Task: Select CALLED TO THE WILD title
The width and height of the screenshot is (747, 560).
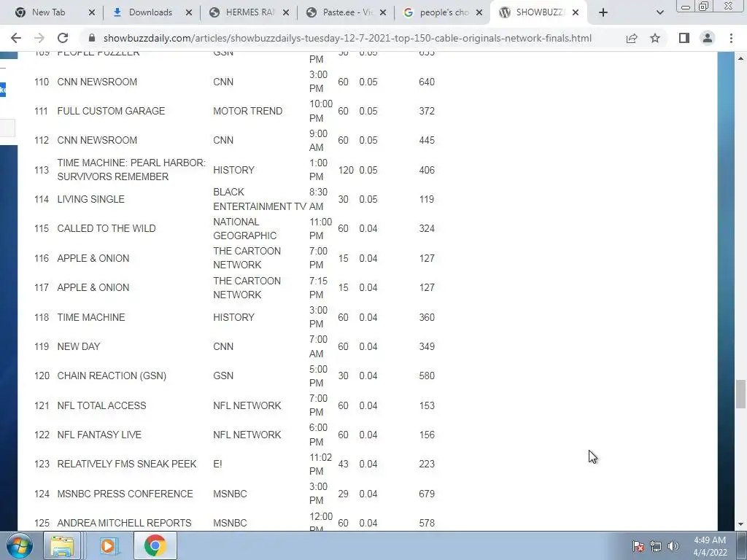Action: click(x=107, y=228)
